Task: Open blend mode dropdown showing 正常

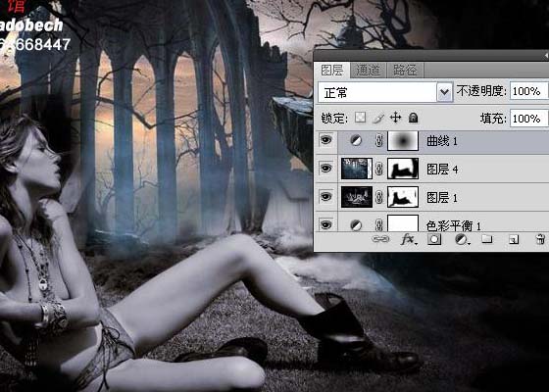Action: [x=385, y=92]
